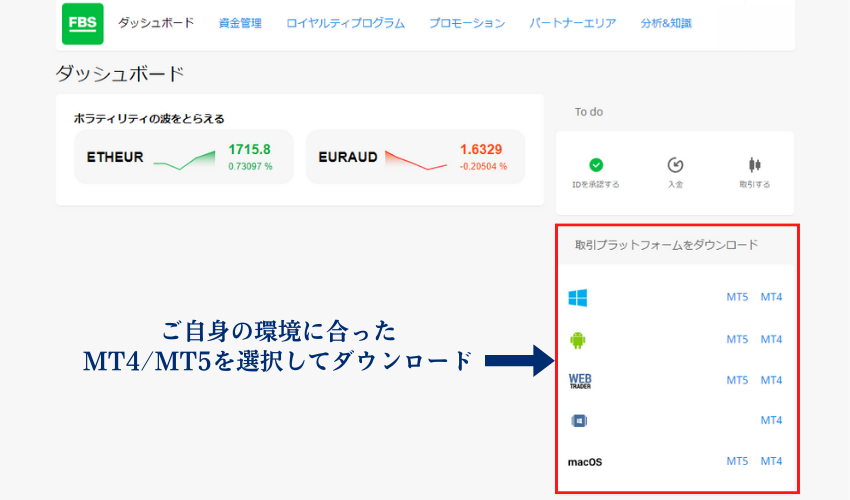Click the green ID verified checkmark icon
The image size is (850, 500).
click(596, 165)
